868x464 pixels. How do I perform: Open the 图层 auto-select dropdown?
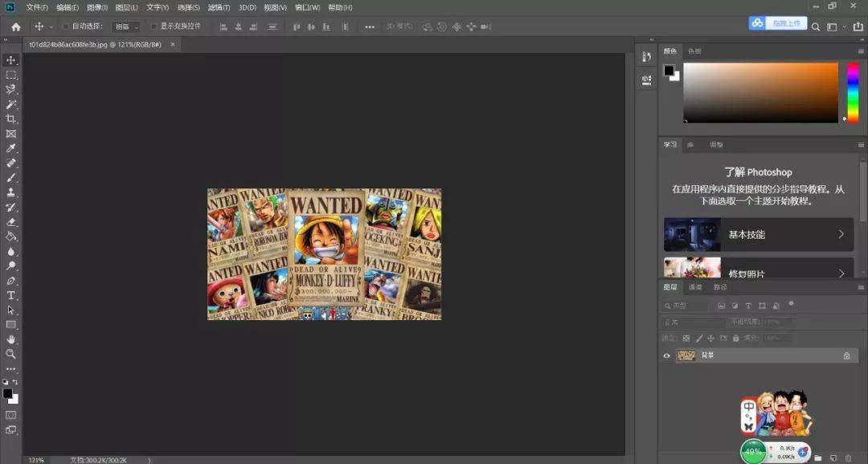pos(127,27)
